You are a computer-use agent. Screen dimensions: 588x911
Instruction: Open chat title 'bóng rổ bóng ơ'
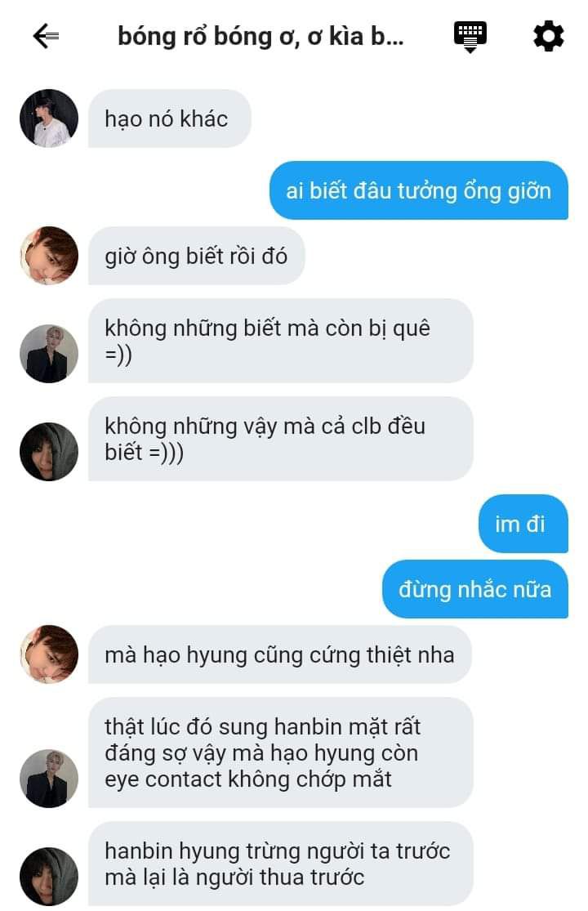[261, 36]
